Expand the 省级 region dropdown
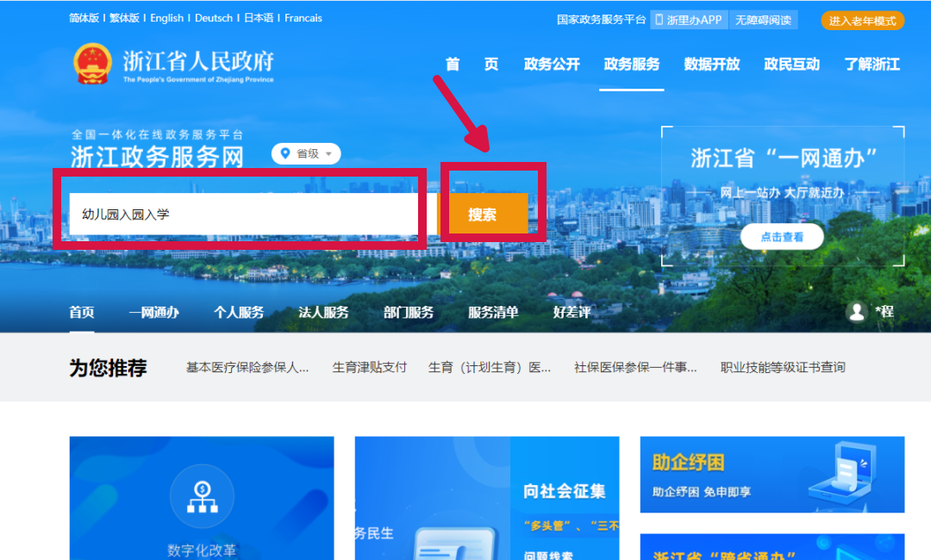 [306, 153]
